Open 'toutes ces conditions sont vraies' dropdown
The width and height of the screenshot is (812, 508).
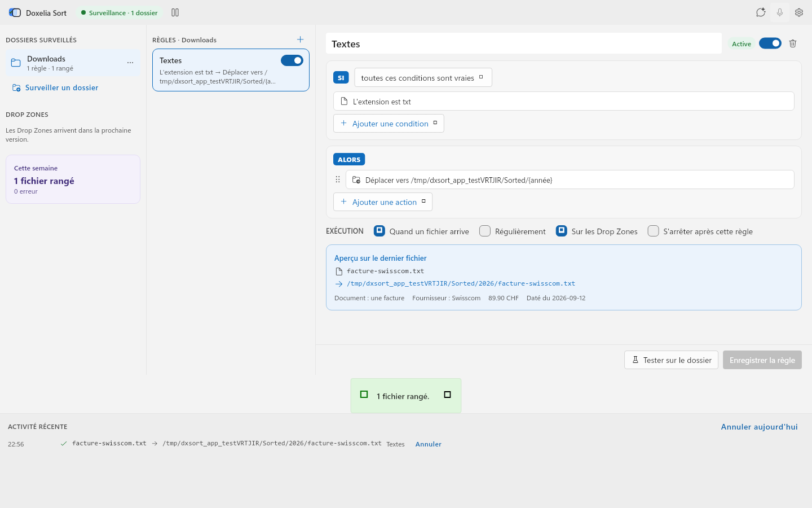pos(423,78)
